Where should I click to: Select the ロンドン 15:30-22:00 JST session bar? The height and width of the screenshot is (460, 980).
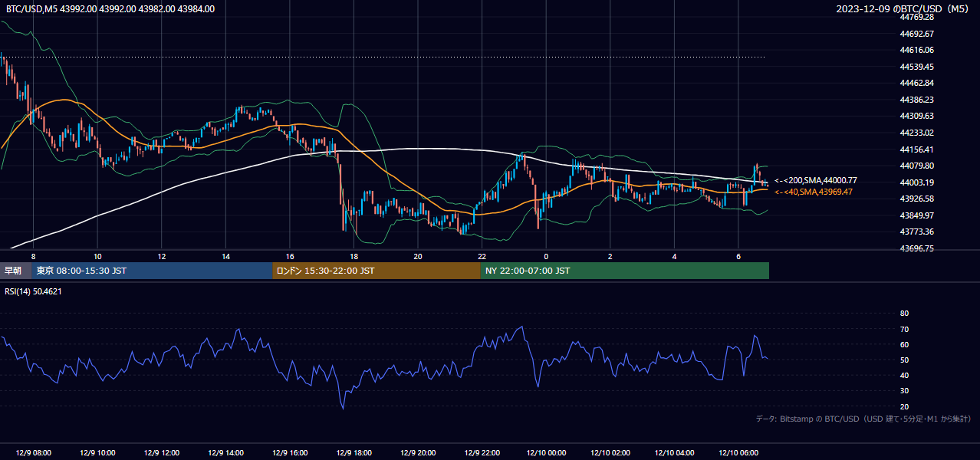[376, 271]
